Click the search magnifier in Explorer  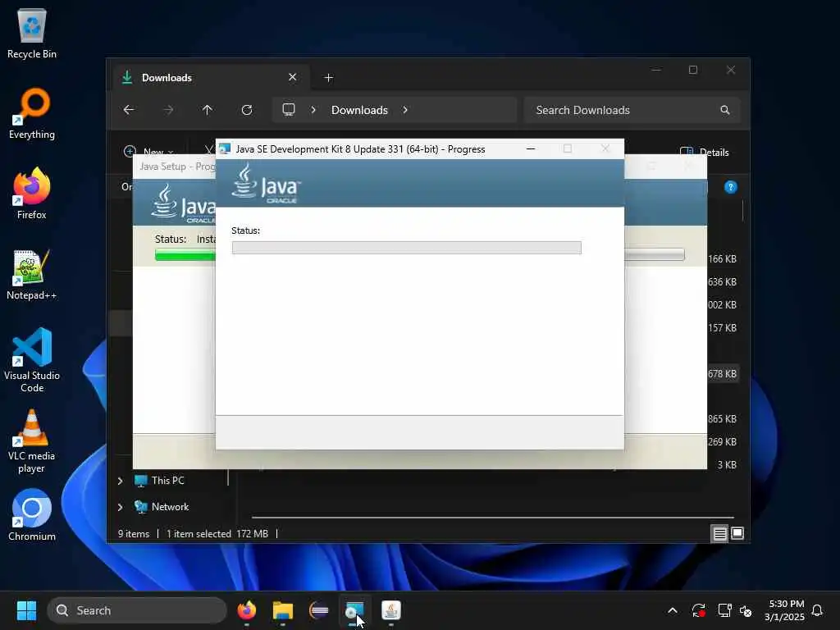[x=725, y=110]
